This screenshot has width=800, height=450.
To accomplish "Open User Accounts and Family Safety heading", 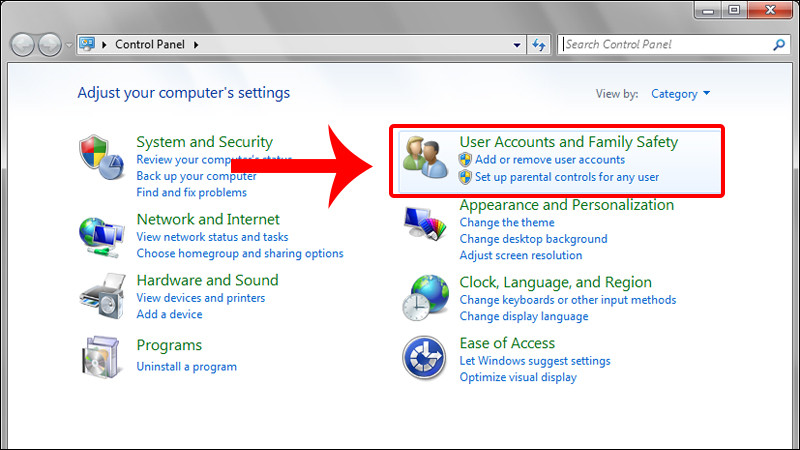I will click(x=569, y=142).
